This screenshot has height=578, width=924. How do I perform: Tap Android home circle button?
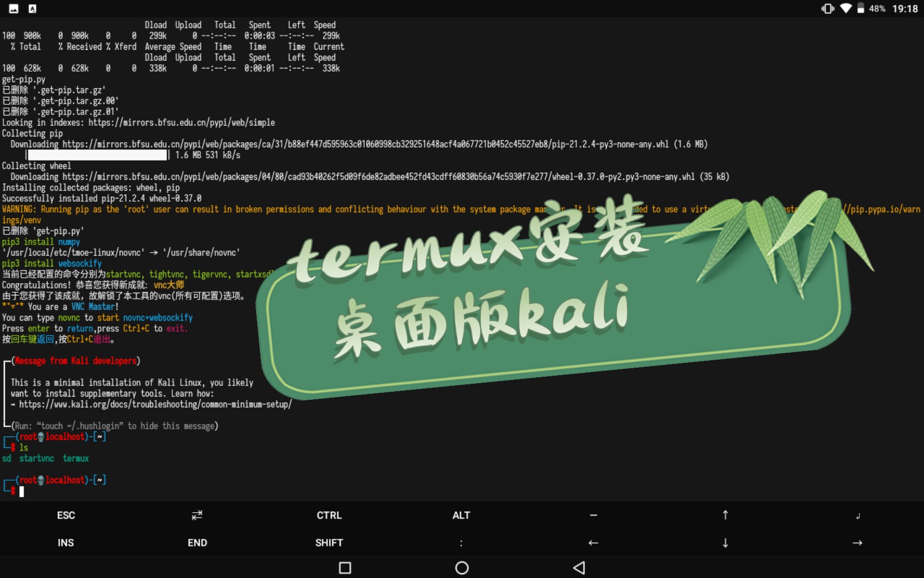(462, 568)
